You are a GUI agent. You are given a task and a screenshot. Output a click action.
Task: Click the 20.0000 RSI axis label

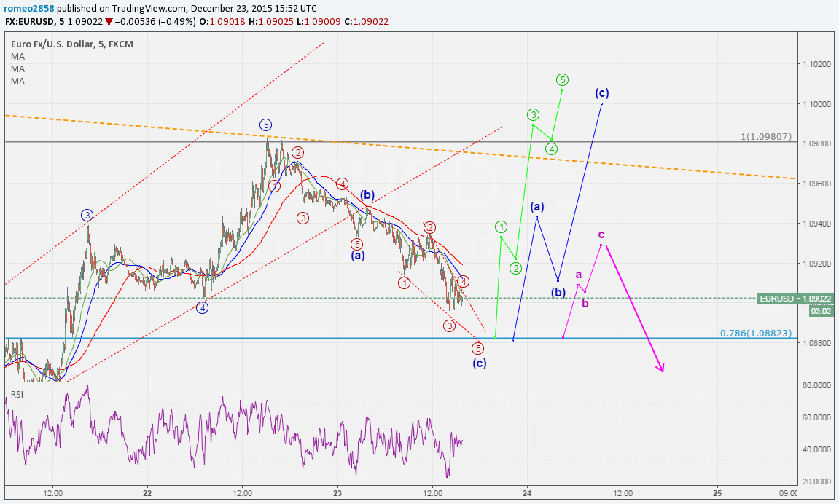pos(816,481)
